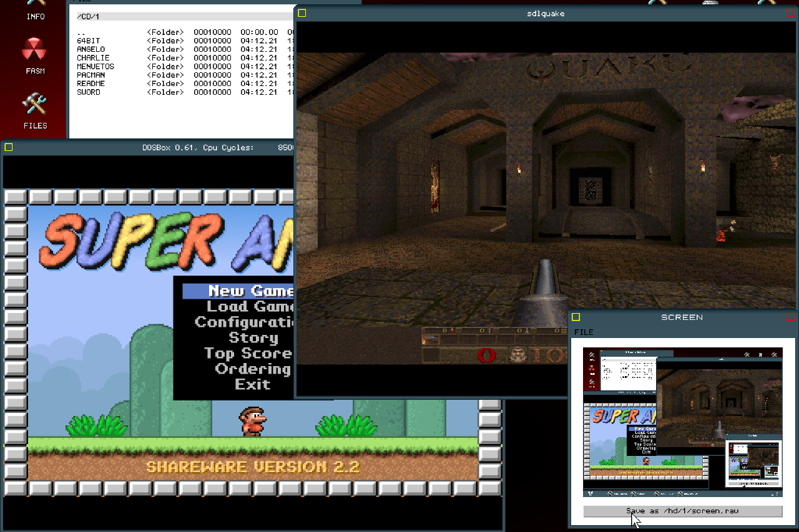
Task: Choose Exit in the DOSBox game menu
Action: click(x=253, y=384)
